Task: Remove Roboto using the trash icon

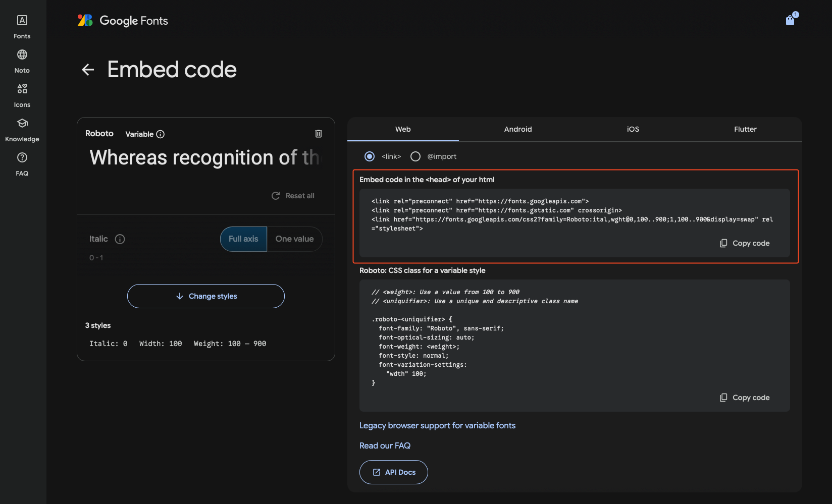Action: (319, 134)
